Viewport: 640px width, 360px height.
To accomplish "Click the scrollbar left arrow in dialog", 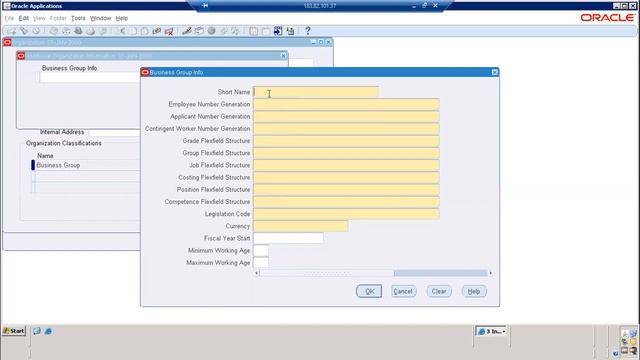I will pos(256,273).
